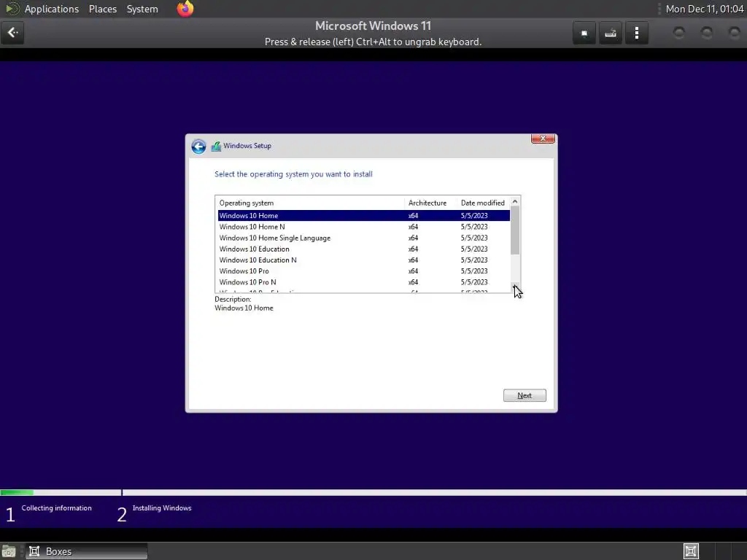Click the Windows Setup logo icon
Screen dimensions: 747x560
point(216,146)
